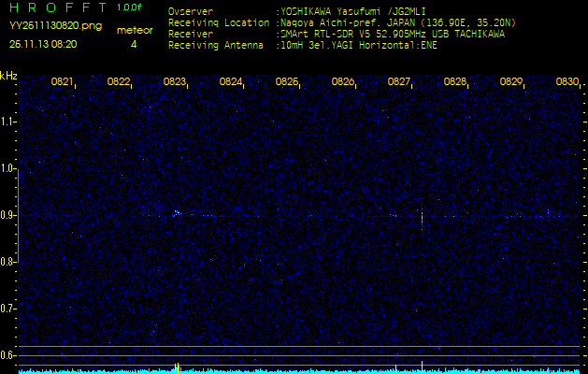The height and width of the screenshot is (374, 588).
Task: Select the SMArt RTL-SDR V5 receiver text
Action: click(393, 35)
